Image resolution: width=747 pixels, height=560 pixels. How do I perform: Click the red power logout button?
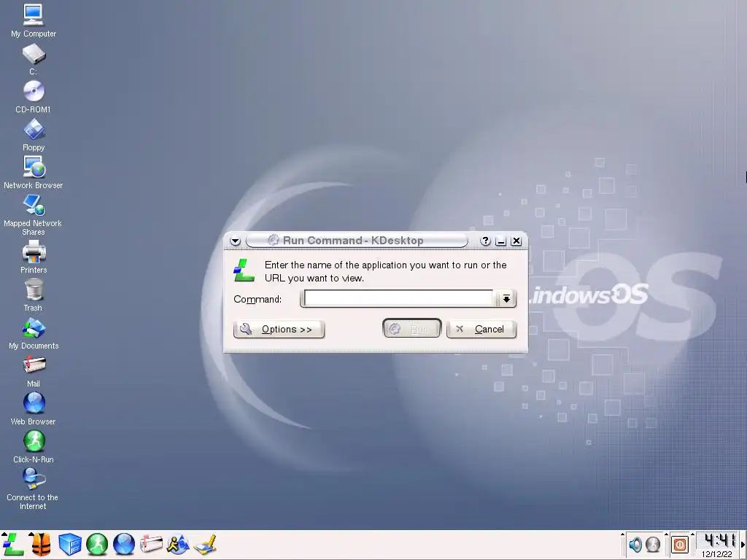pos(680,544)
